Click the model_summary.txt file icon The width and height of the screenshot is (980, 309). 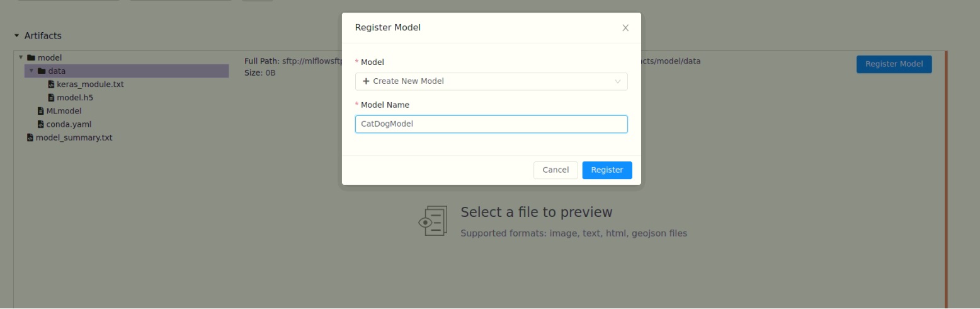[x=30, y=137]
